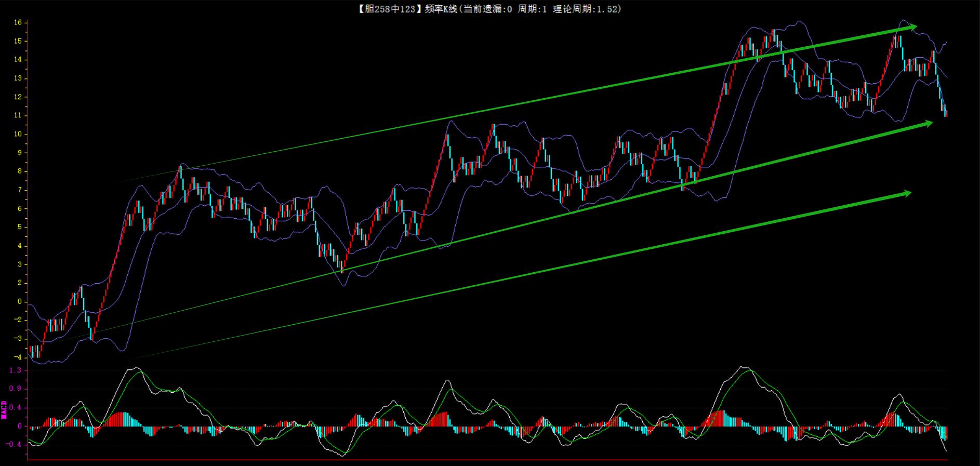Select the magenta MACD indicator label

[4, 409]
